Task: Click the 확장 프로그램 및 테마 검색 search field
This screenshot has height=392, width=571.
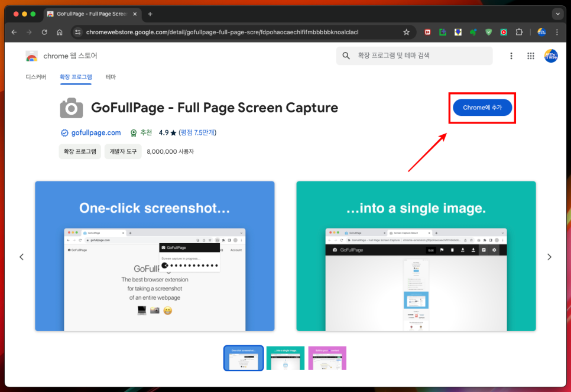Action: pyautogui.click(x=414, y=56)
